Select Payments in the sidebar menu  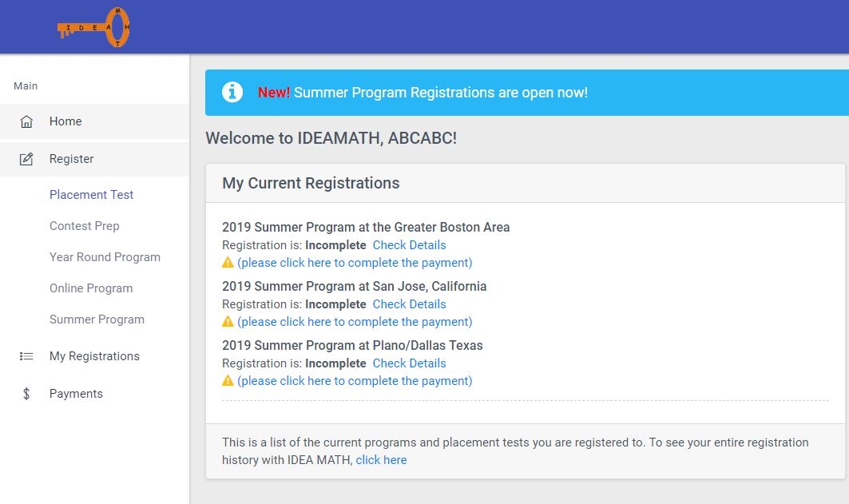(76, 393)
